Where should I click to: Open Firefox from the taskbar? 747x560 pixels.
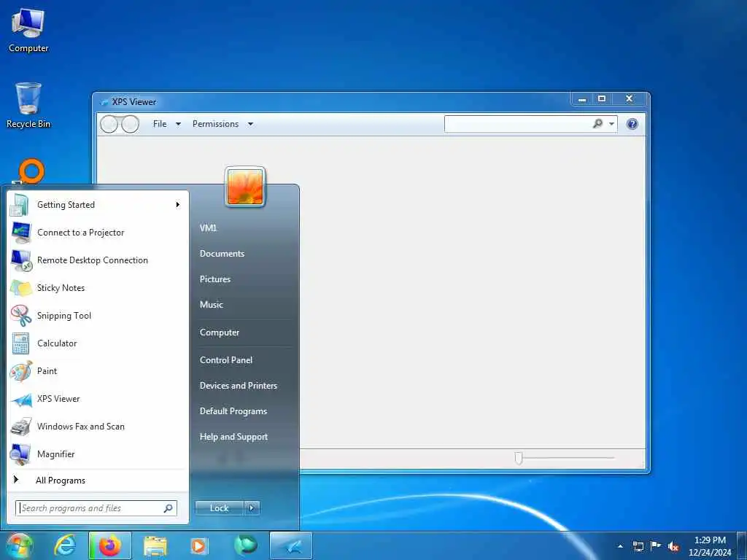pos(110,545)
